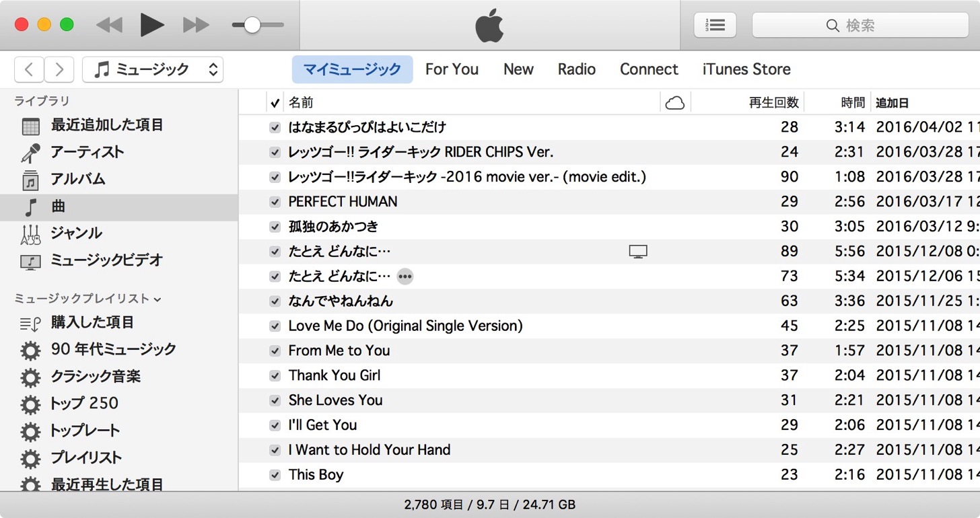Uncheck PERFECT HUMAN checkbox
This screenshot has width=980, height=518.
[x=275, y=202]
